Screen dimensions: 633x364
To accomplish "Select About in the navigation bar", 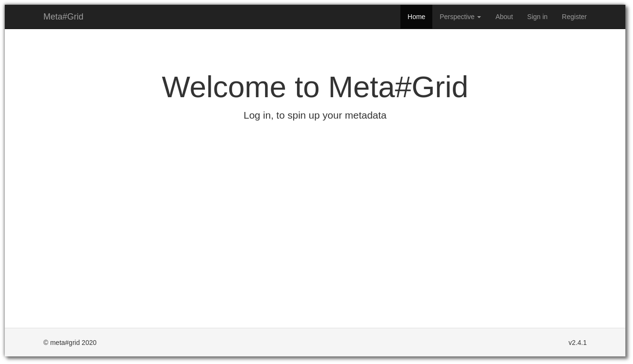I will pyautogui.click(x=504, y=17).
